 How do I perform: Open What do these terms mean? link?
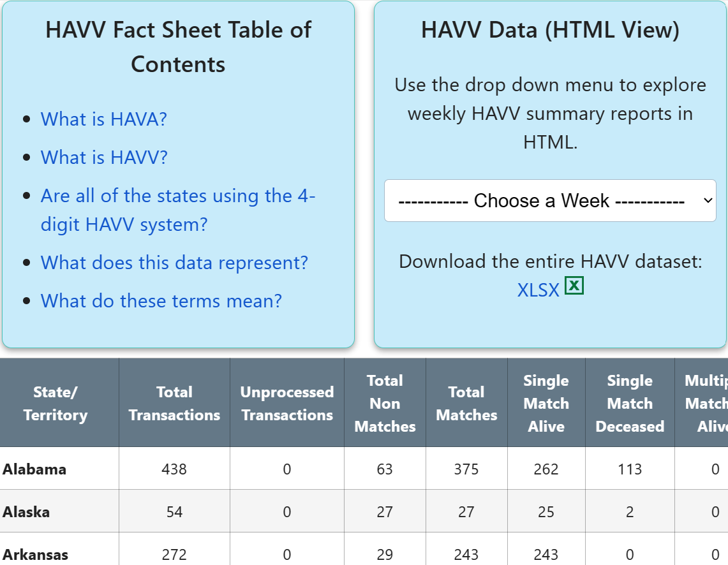[161, 301]
